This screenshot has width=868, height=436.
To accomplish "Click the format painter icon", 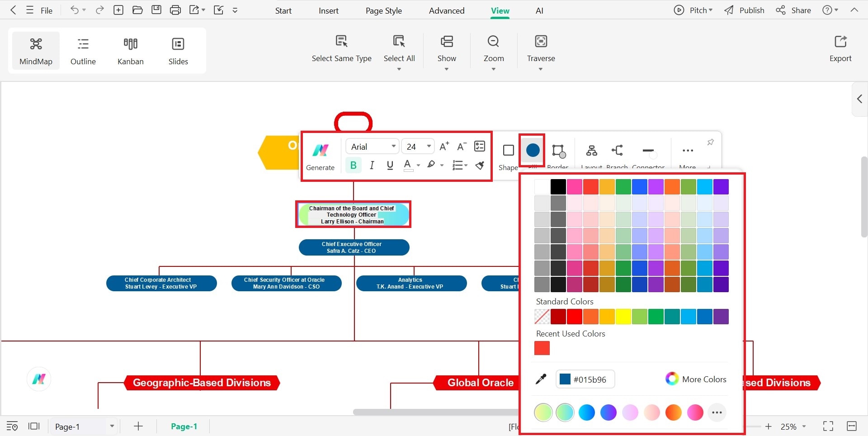I will 480,165.
